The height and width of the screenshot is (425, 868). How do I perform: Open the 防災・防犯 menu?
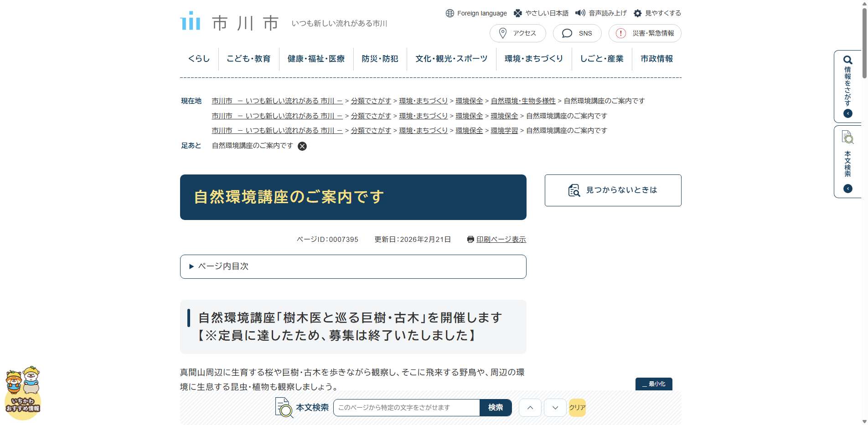tap(380, 59)
